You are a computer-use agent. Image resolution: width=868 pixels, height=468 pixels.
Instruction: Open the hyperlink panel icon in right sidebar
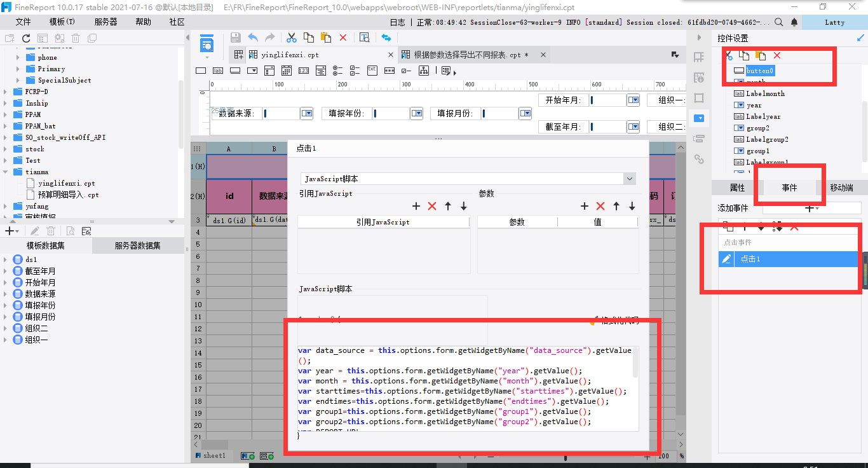[x=699, y=159]
